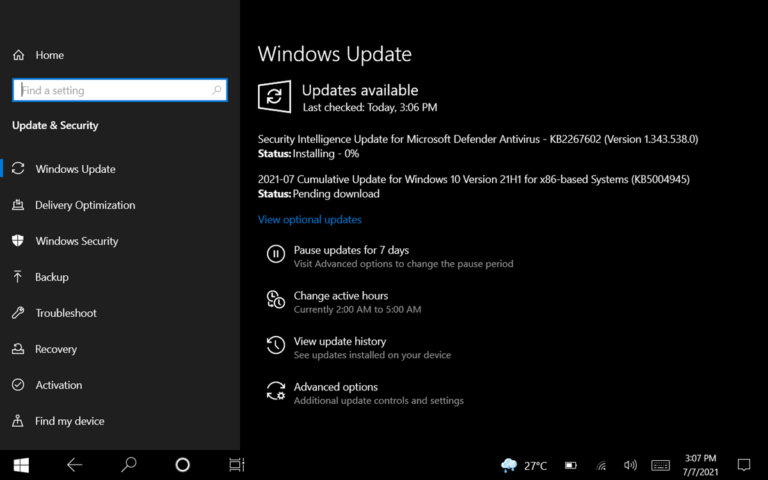This screenshot has width=768, height=480.
Task: Open Advanced options for updates
Action: (336, 387)
